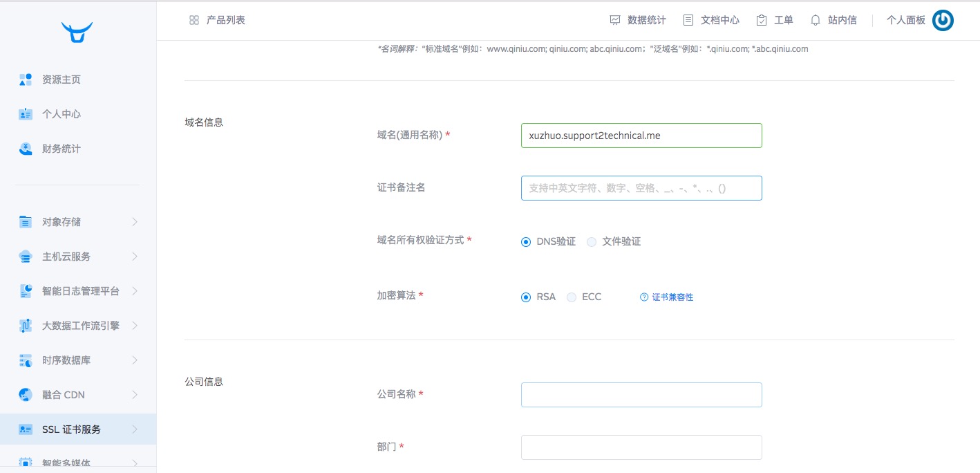The width and height of the screenshot is (980, 473).
Task: Select the 文件验证 radio option
Action: 592,242
